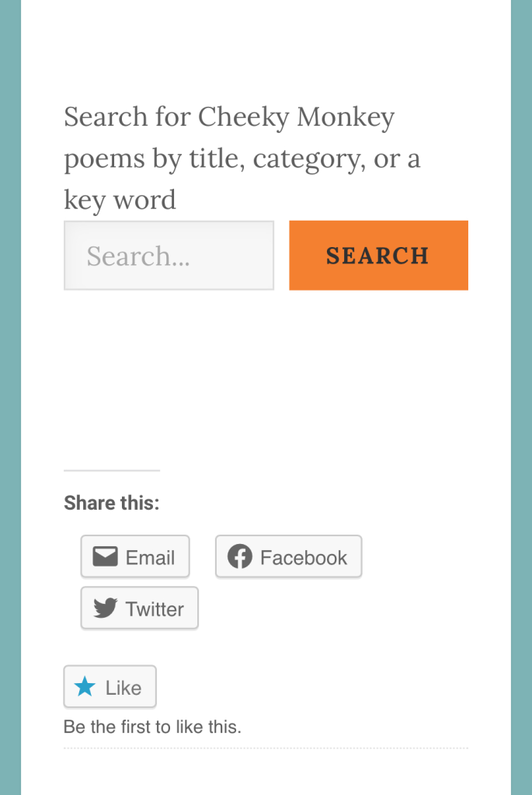Click the Facebook logo icon
Image resolution: width=532 pixels, height=795 pixels.
240,556
